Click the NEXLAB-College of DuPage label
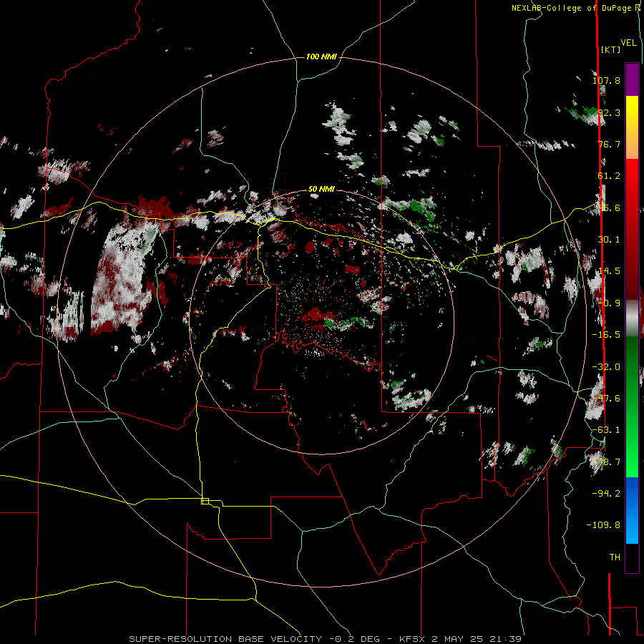This screenshot has height=644, width=644. click(575, 8)
